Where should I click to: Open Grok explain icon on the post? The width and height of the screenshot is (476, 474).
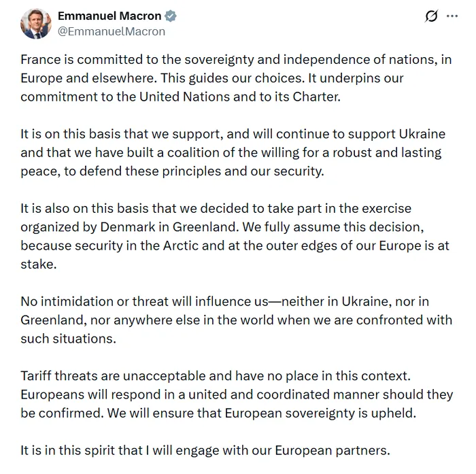(431, 16)
